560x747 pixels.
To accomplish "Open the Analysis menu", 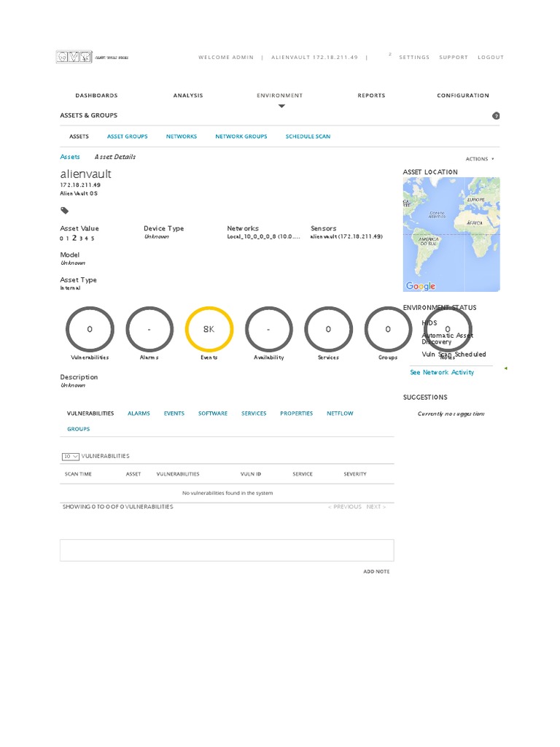I will [x=188, y=96].
